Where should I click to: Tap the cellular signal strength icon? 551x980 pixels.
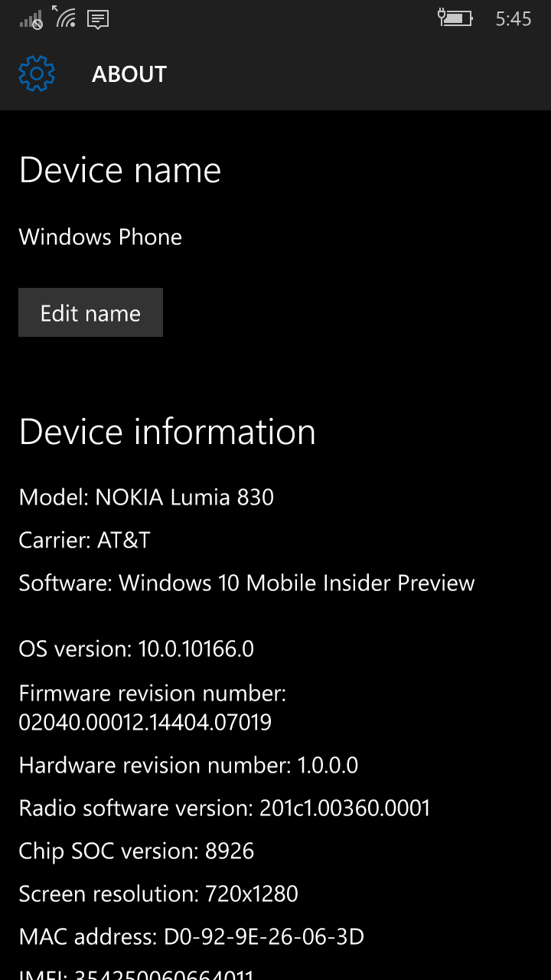coord(31,19)
